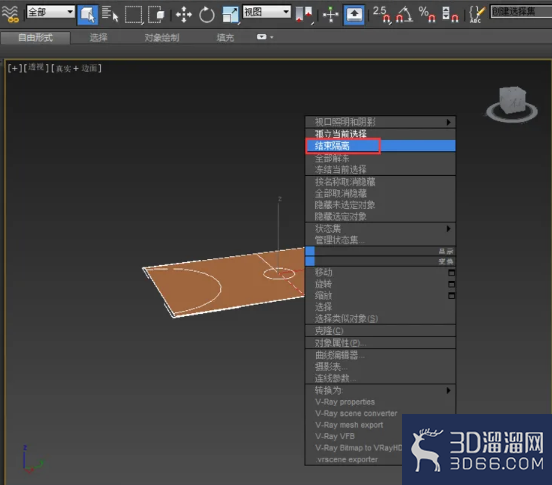Open the 全部 selection filter dropdown
This screenshot has height=485, width=552.
pos(51,12)
